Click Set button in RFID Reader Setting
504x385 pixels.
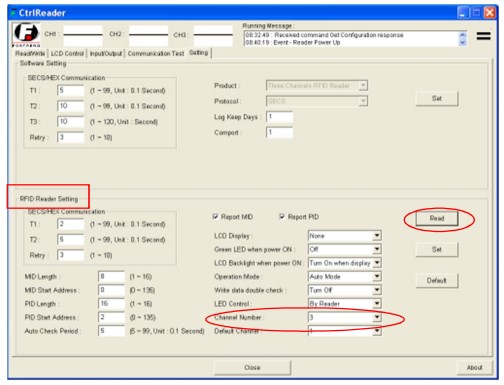click(437, 249)
